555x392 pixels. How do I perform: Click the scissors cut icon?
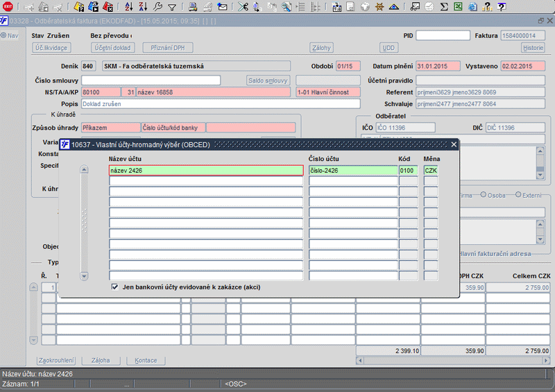tap(242, 7)
